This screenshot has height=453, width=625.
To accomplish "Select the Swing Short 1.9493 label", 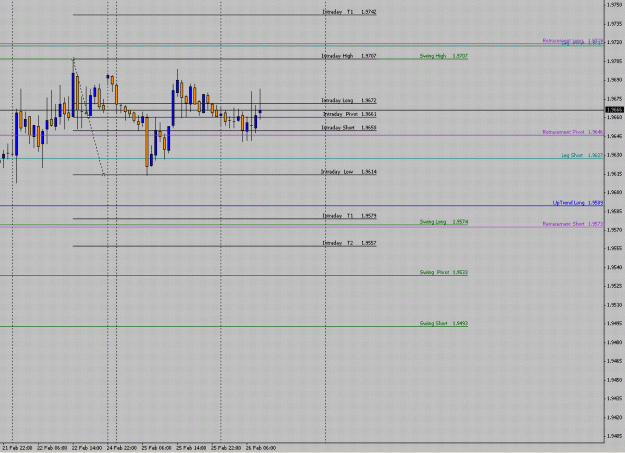I will [x=444, y=323].
